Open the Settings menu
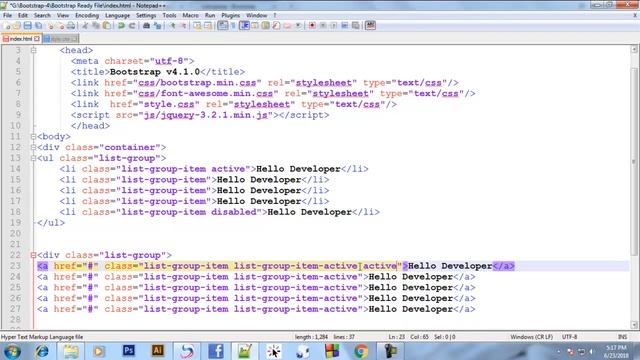The image size is (640, 360). click(146, 16)
